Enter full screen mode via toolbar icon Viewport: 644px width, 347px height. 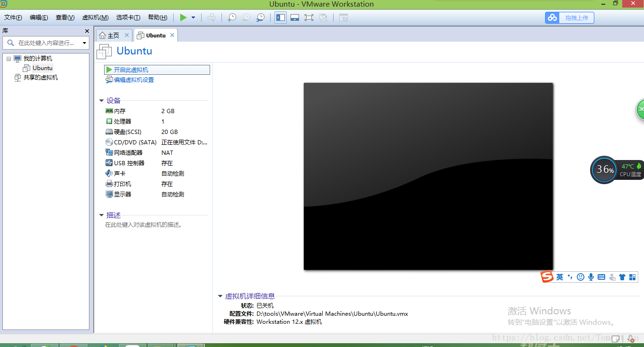[309, 18]
